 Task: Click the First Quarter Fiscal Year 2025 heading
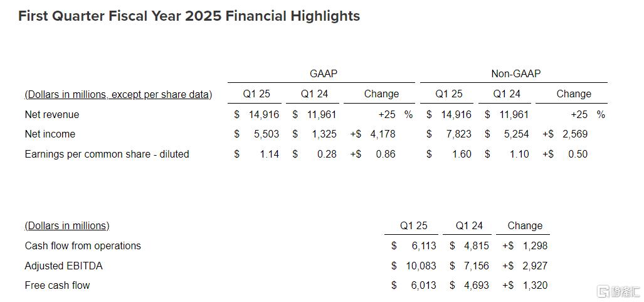189,16
